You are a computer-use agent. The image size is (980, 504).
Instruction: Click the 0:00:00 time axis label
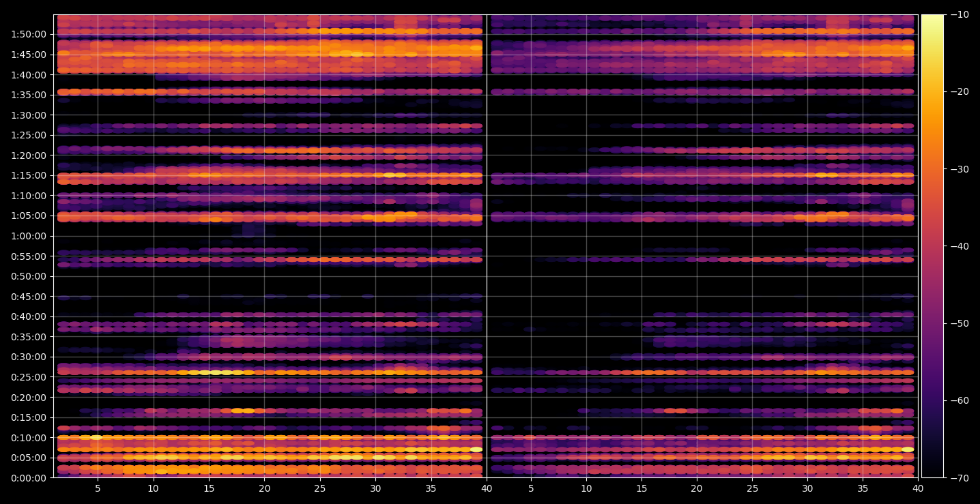click(x=29, y=478)
